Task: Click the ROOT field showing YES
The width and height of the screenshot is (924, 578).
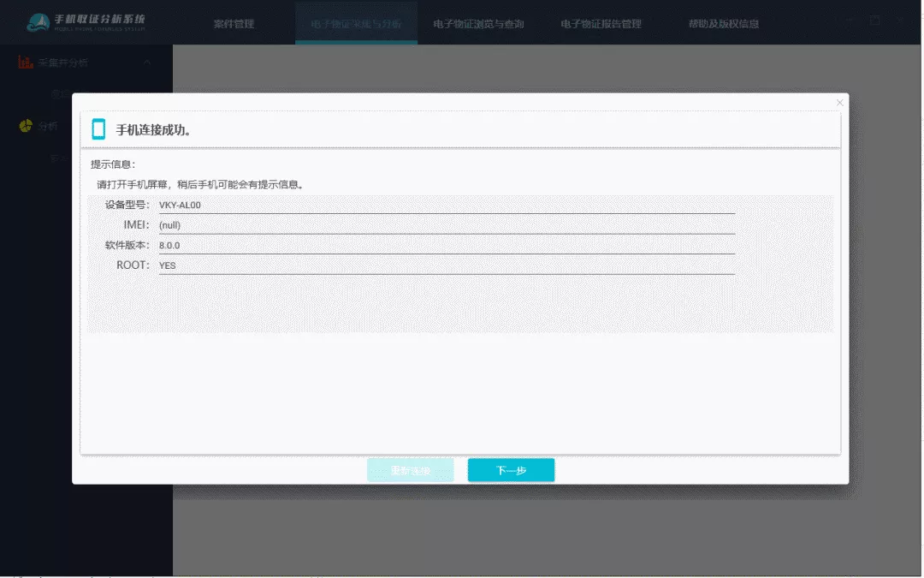Action: click(x=446, y=265)
